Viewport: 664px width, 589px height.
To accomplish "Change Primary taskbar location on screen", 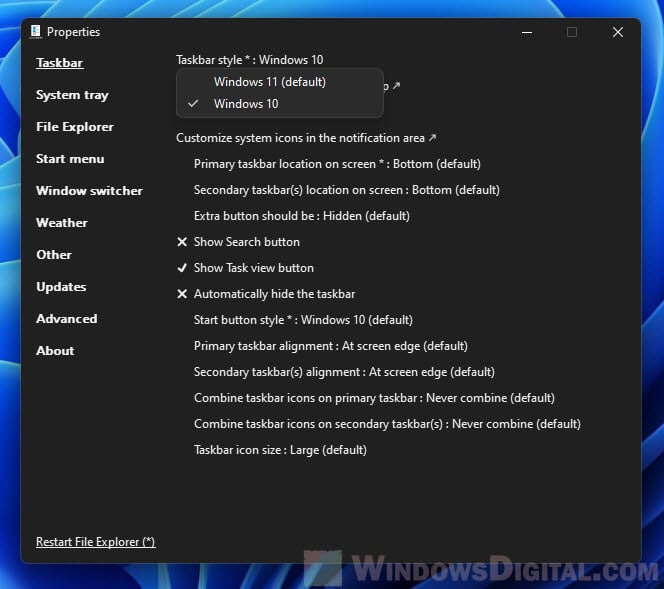I will (x=337, y=164).
